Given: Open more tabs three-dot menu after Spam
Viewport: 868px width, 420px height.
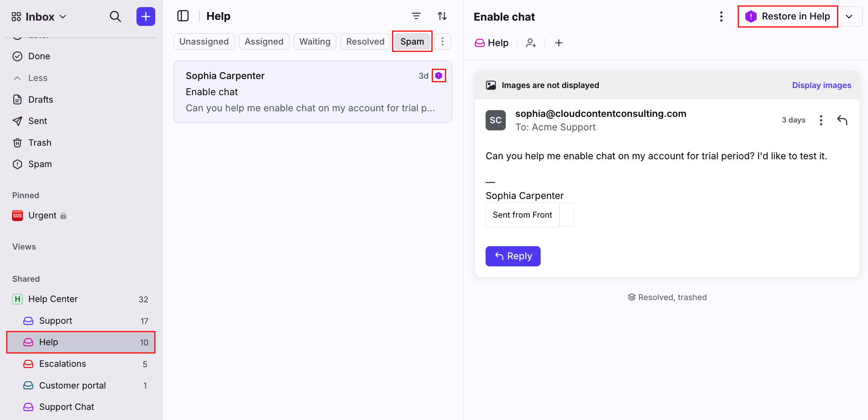Looking at the screenshot, I should (442, 42).
